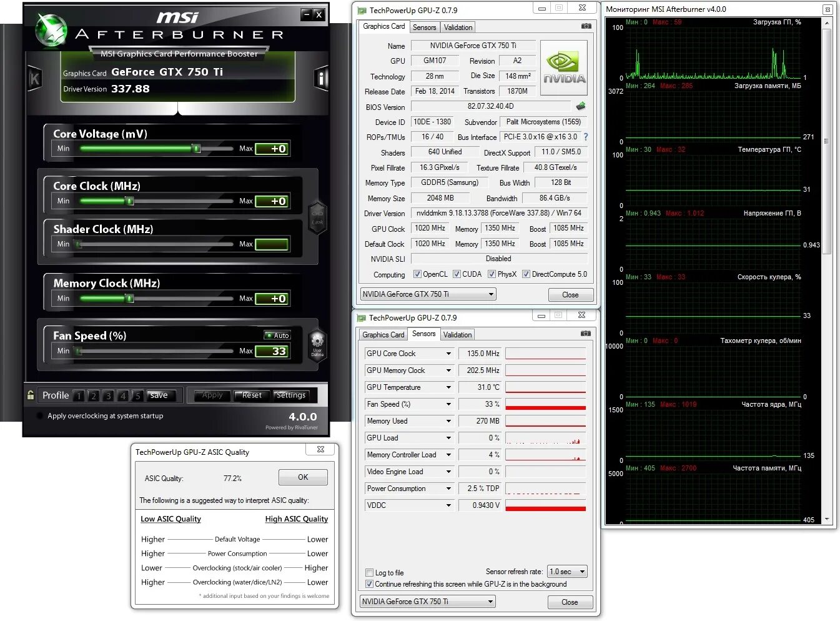Click the Core Clock slider handle
The width and height of the screenshot is (840, 621).
(129, 201)
